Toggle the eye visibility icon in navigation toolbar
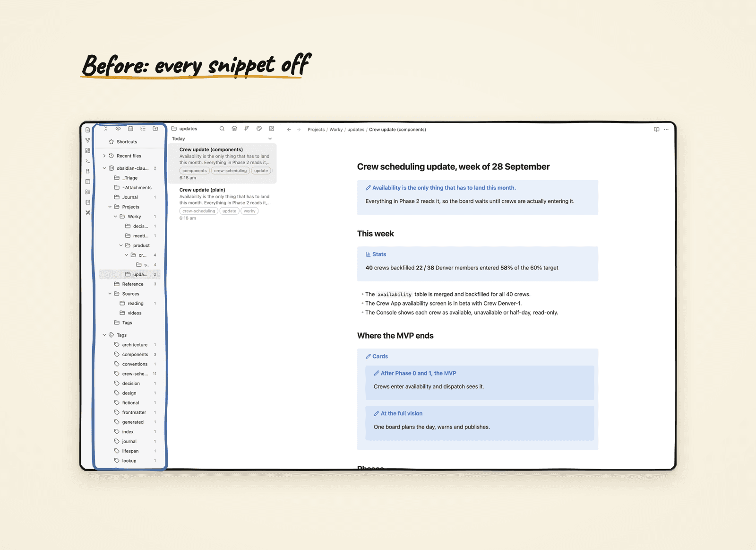 click(118, 129)
